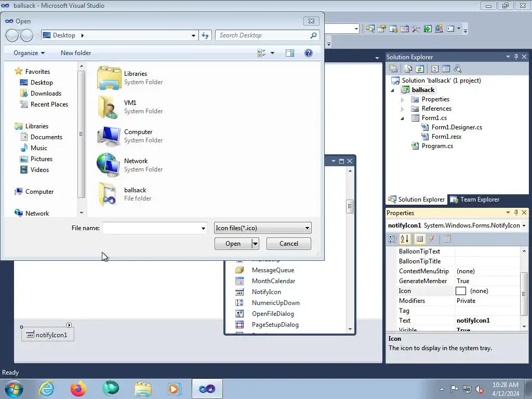Viewport: 532px width, 399px height.
Task: Click notifyIcon1 smart tag arrow
Action: pos(69,325)
